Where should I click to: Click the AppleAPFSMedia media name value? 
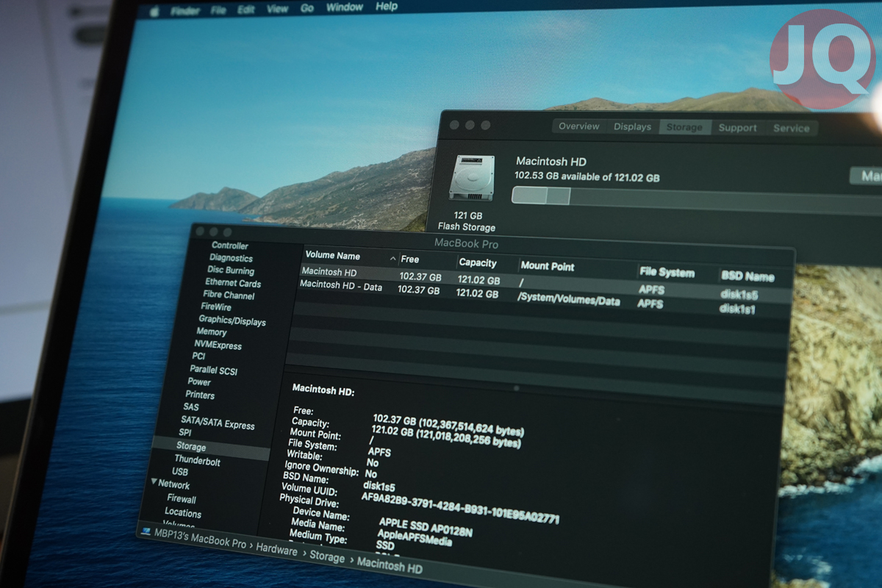click(x=415, y=537)
